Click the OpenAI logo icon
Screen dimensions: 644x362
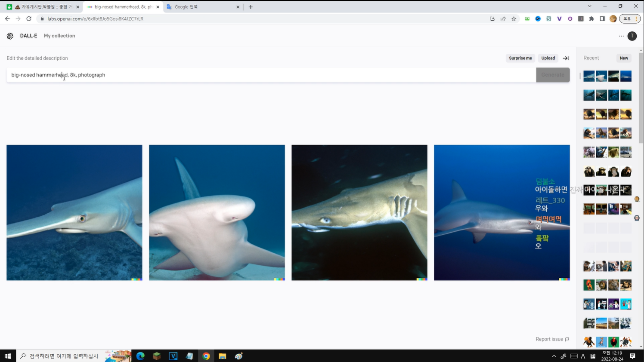(10, 36)
